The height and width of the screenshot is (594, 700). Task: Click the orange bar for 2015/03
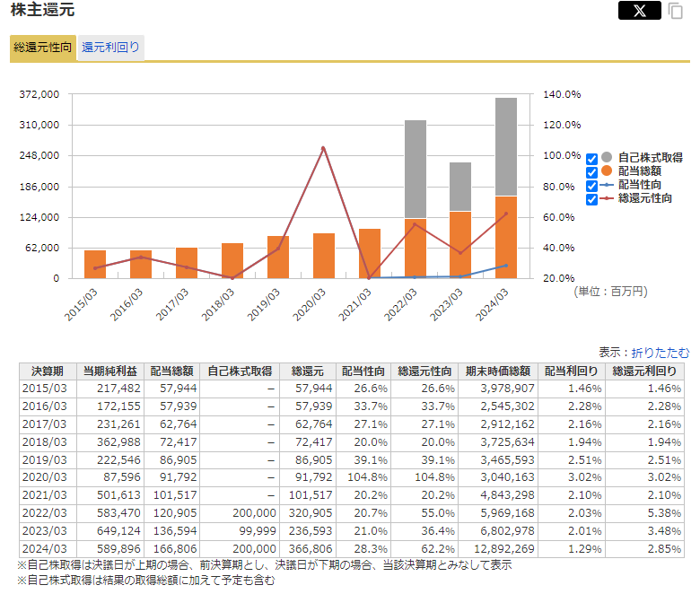point(95,265)
